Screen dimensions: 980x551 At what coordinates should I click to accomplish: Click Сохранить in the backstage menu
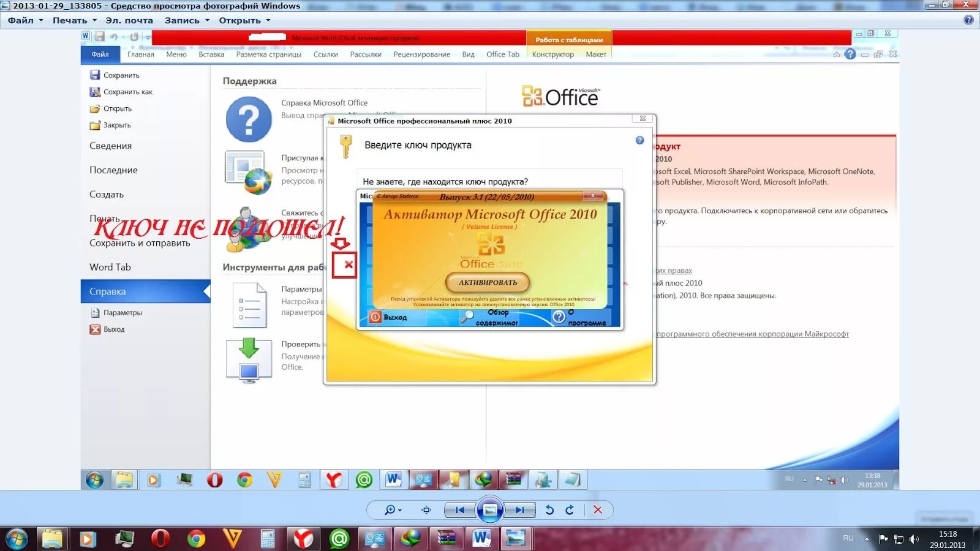point(115,75)
